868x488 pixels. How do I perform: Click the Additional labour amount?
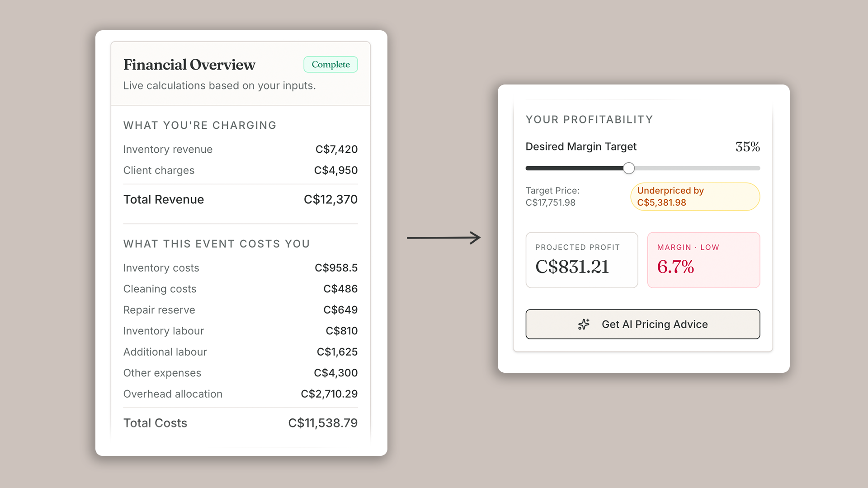337,352
